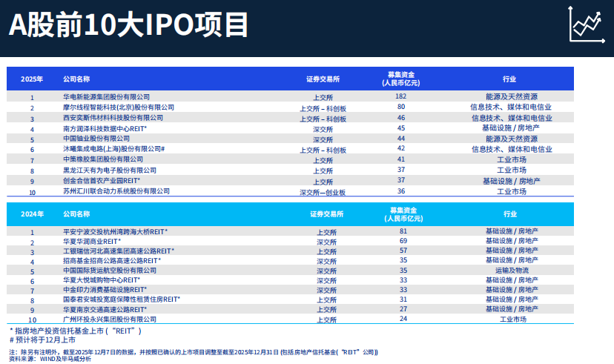Click 平安宁波交投杭州湾跨海大桥REIT* entry
Screen dimensions: 614x364
[116, 231]
